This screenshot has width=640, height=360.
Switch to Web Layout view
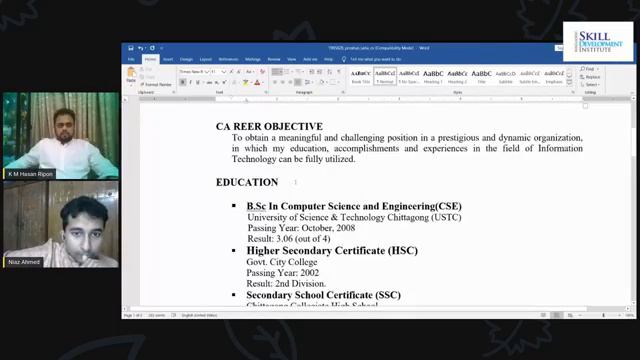[x=570, y=316]
